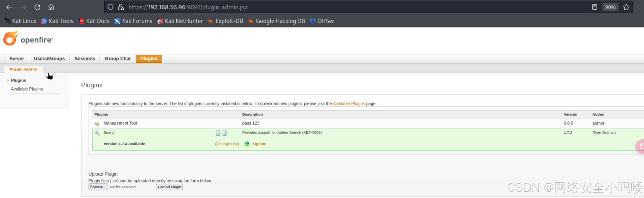Image resolution: width=644 pixels, height=198 pixels.
Task: Click the 90% zoom level indicator
Action: tap(610, 7)
